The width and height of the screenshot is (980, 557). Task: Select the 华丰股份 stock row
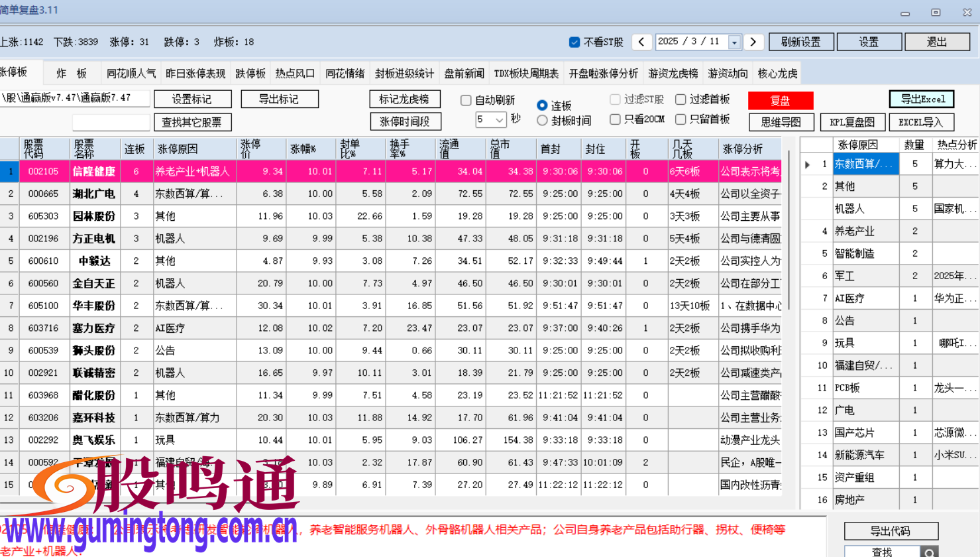(x=391, y=306)
